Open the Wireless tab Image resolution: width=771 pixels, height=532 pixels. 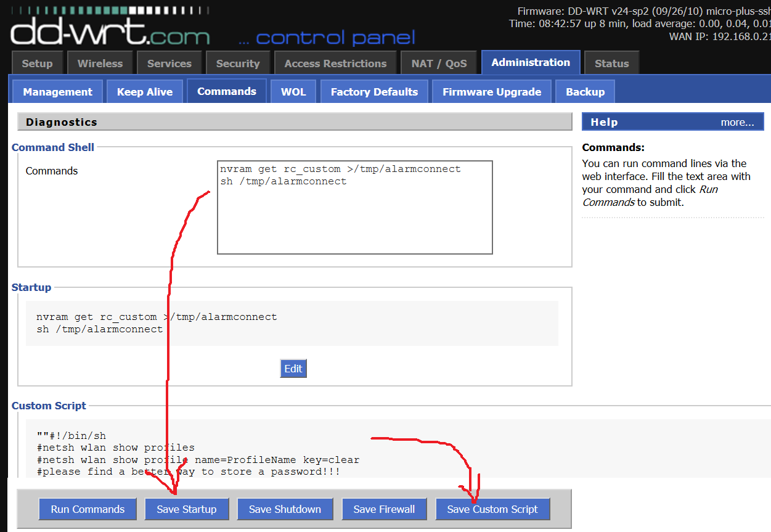[x=100, y=62]
